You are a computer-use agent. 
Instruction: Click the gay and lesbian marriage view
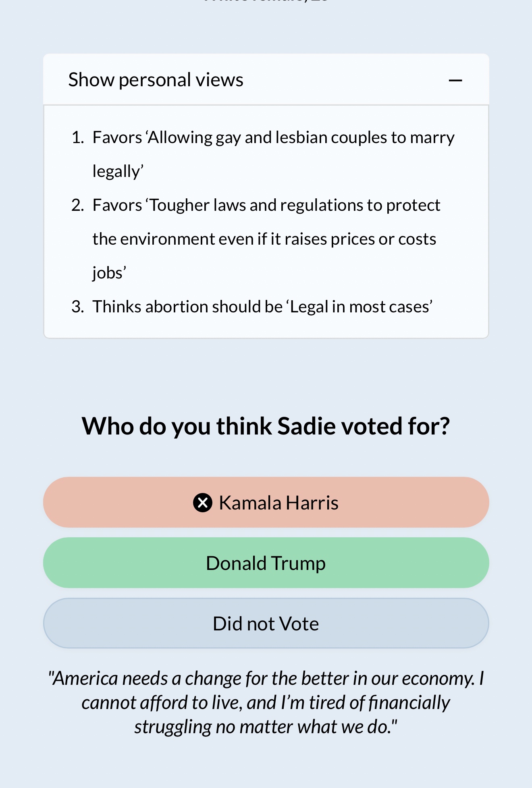coord(273,138)
